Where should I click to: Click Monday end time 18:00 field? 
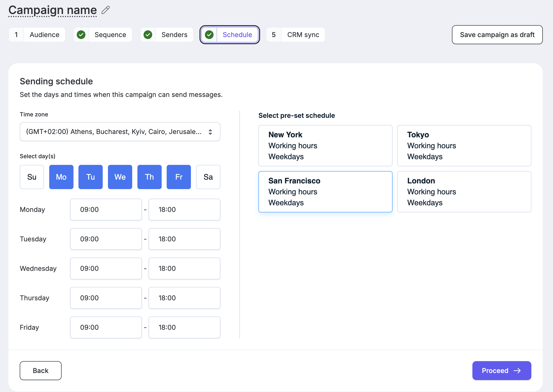click(x=184, y=210)
